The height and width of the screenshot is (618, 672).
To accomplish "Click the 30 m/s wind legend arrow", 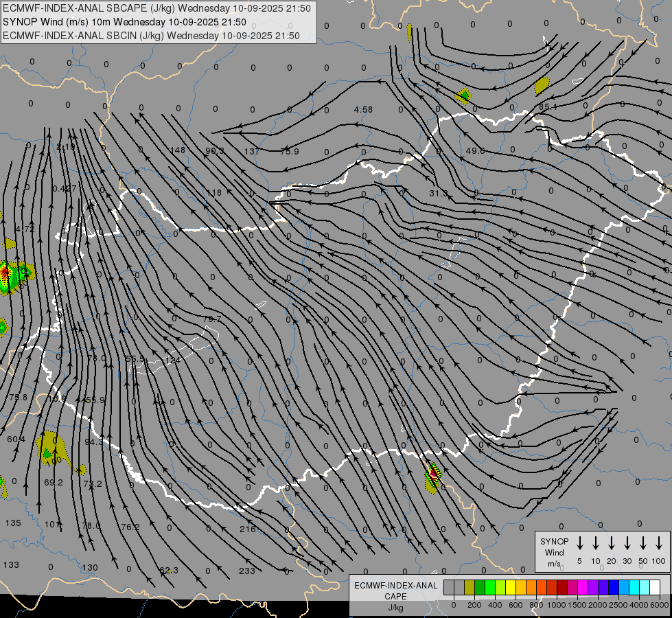I will point(627,543).
